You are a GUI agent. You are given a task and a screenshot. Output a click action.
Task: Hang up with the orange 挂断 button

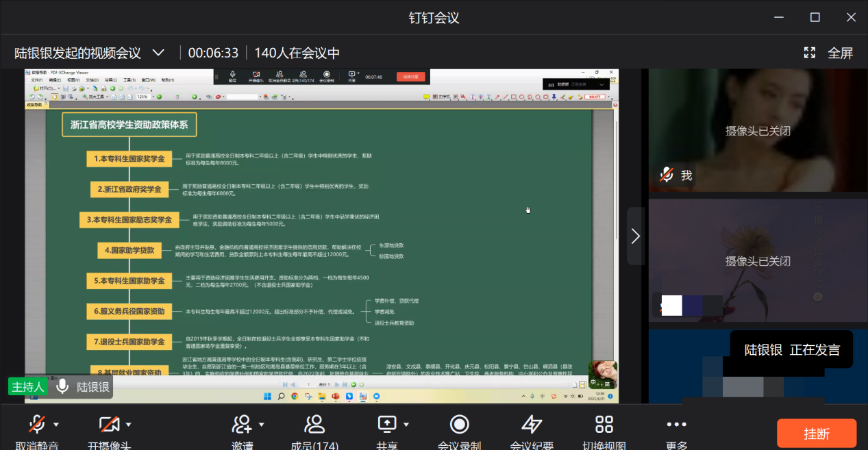817,434
